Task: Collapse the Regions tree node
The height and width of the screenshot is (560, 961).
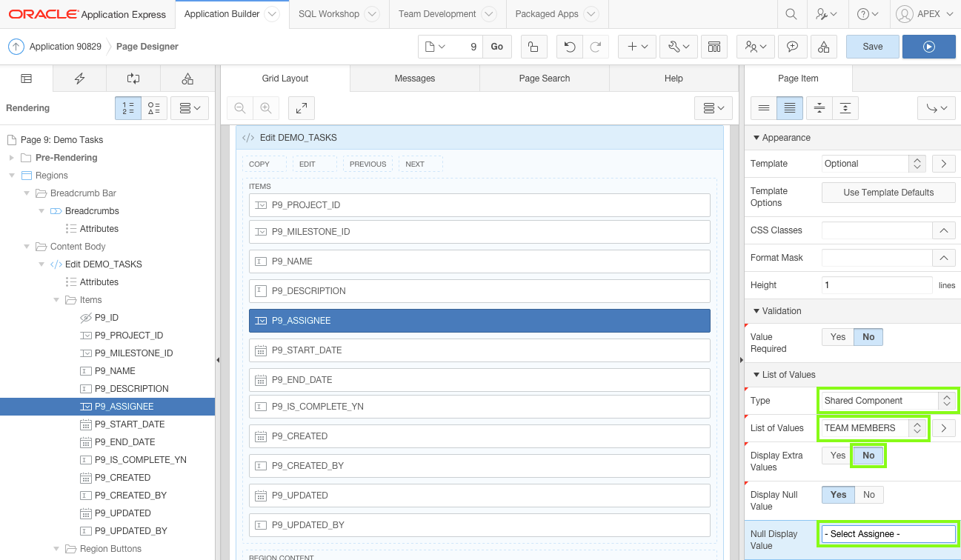Action: [12, 176]
